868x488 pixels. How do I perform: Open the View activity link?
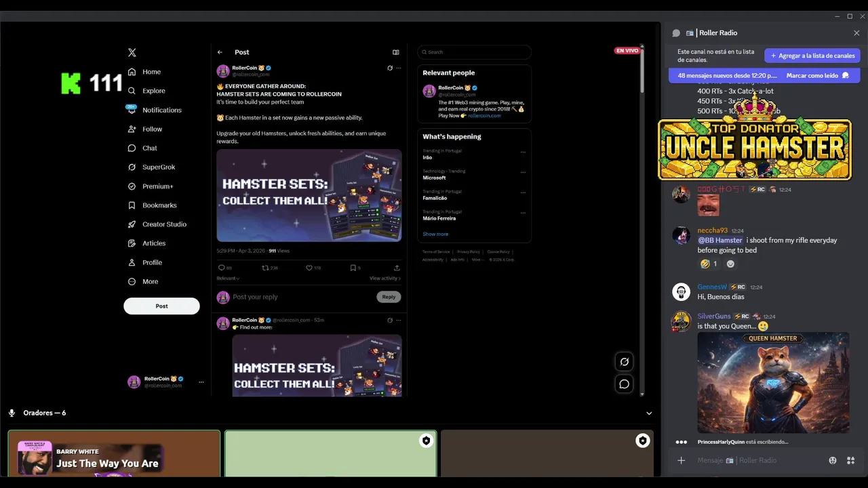point(385,279)
